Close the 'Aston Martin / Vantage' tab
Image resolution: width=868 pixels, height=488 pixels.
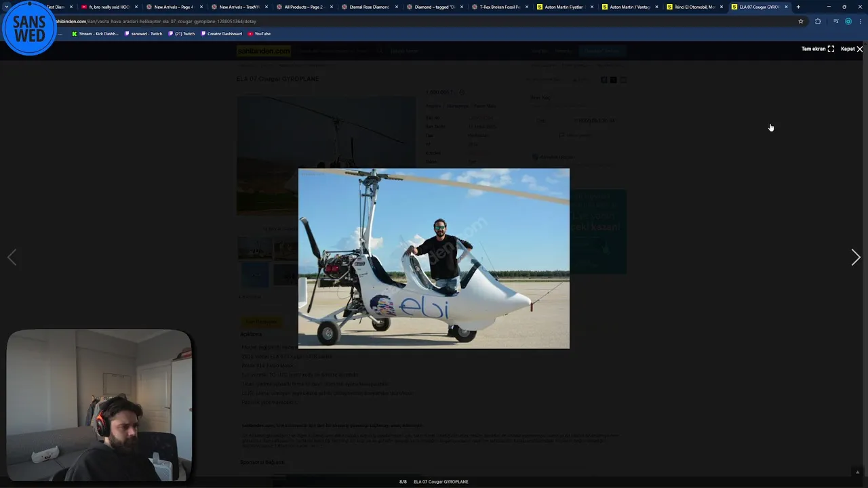656,7
